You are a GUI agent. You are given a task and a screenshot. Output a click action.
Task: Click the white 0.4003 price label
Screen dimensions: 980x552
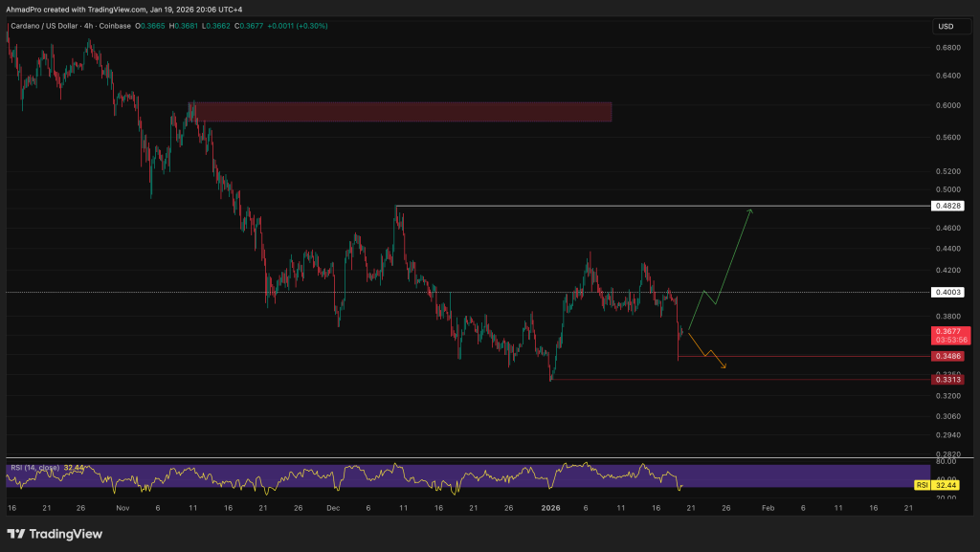tap(947, 293)
